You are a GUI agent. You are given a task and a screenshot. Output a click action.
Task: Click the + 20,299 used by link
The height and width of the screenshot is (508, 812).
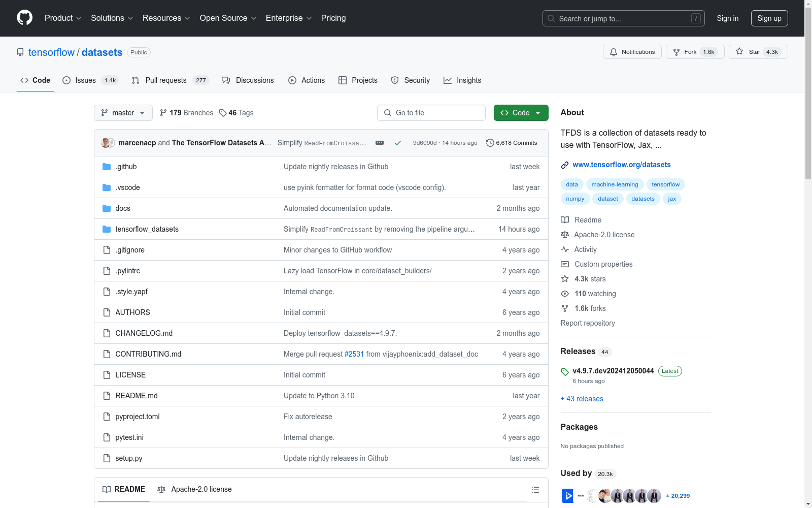point(678,496)
